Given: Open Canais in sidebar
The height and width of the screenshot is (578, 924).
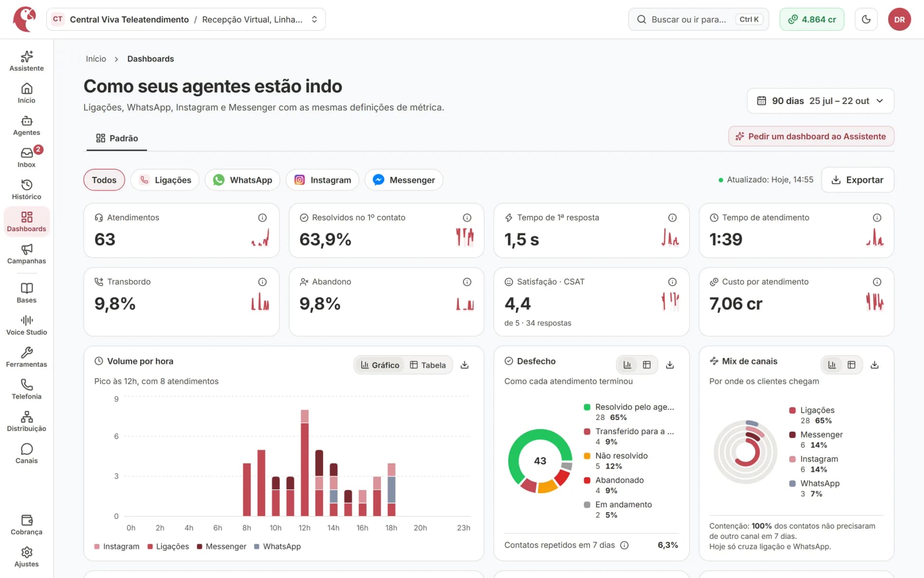Looking at the screenshot, I should (x=26, y=454).
